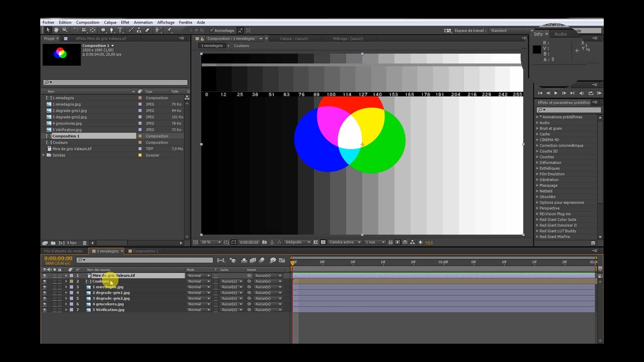Select the Roto Brush tool
644x362 pixels.
click(x=158, y=30)
